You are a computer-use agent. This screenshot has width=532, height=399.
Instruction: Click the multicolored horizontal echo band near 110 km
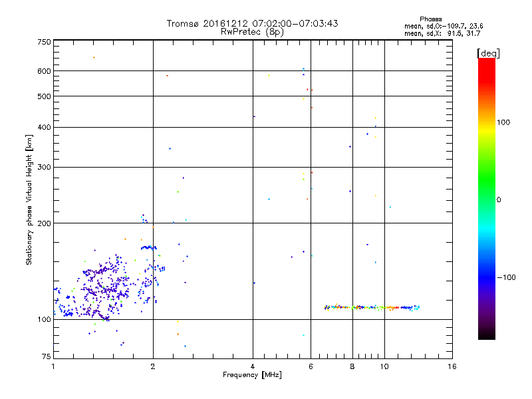click(x=372, y=307)
